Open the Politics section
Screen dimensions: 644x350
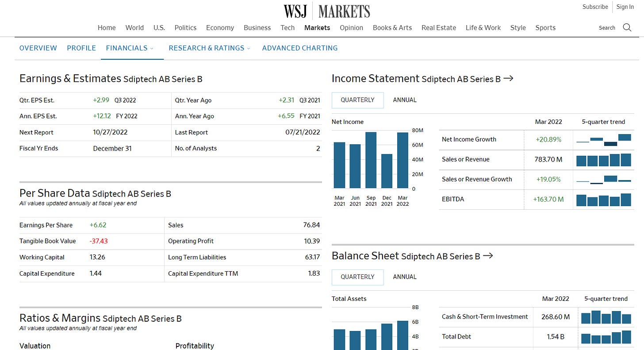coord(185,27)
